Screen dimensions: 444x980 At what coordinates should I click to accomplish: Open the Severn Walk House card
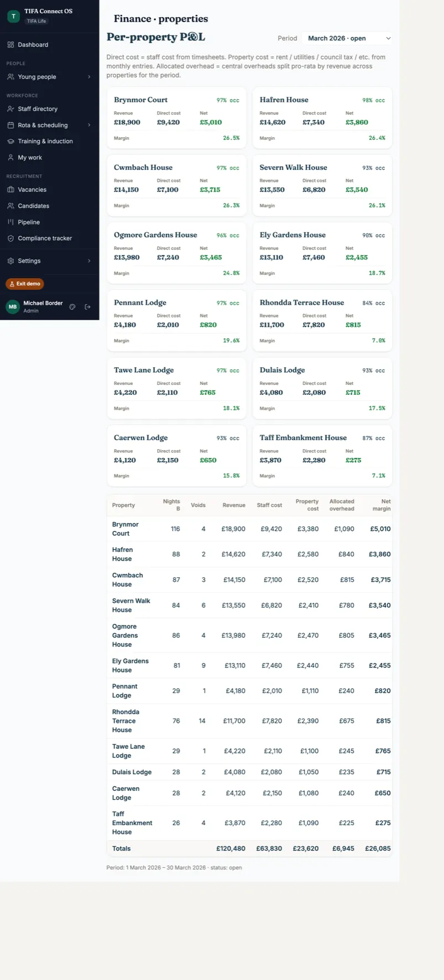(322, 185)
